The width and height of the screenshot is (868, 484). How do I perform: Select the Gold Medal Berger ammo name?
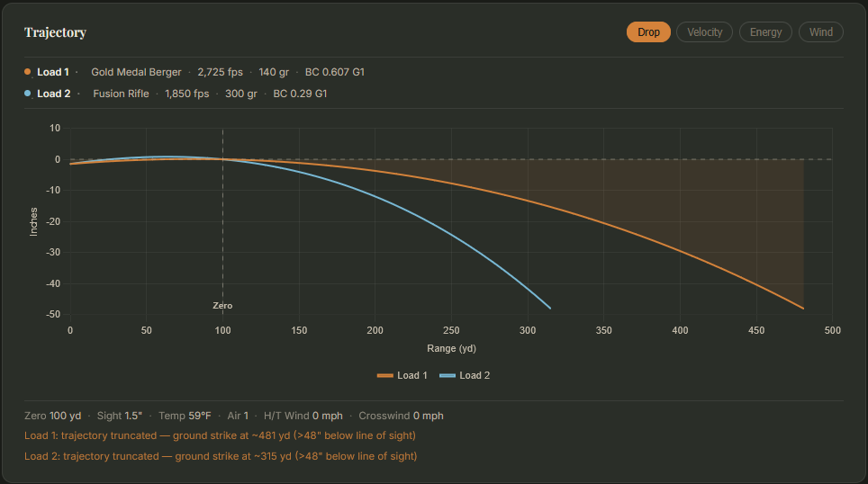click(136, 73)
